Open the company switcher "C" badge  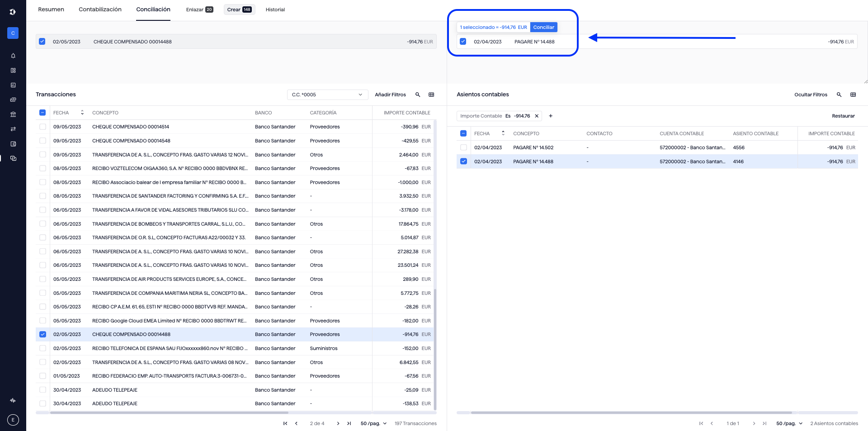tap(13, 33)
